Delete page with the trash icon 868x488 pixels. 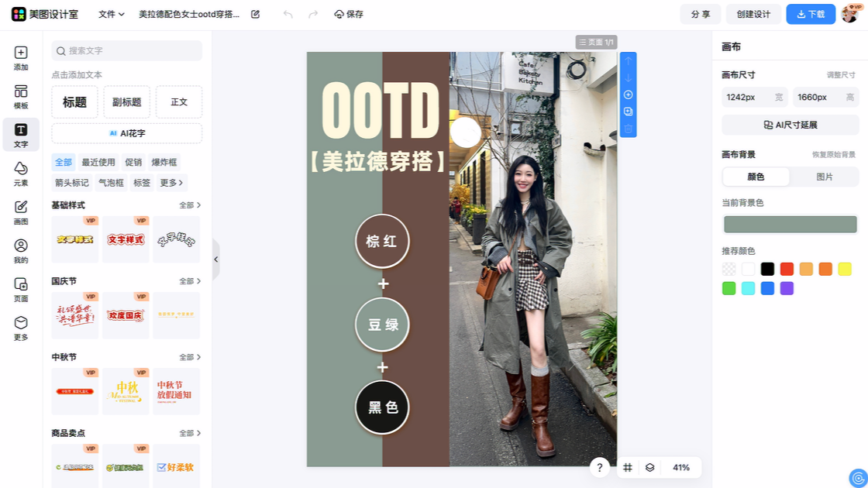click(629, 129)
